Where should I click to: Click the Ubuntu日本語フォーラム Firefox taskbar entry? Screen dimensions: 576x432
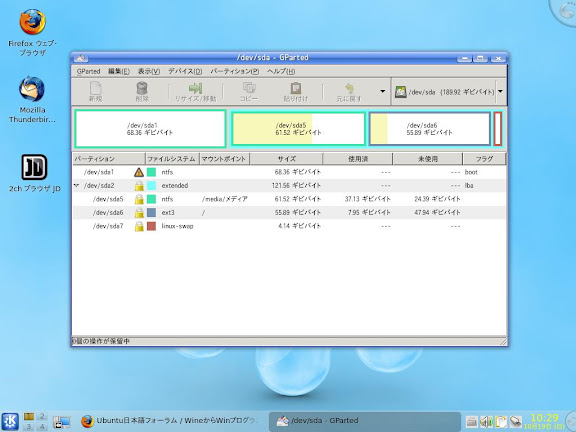[x=171, y=421]
